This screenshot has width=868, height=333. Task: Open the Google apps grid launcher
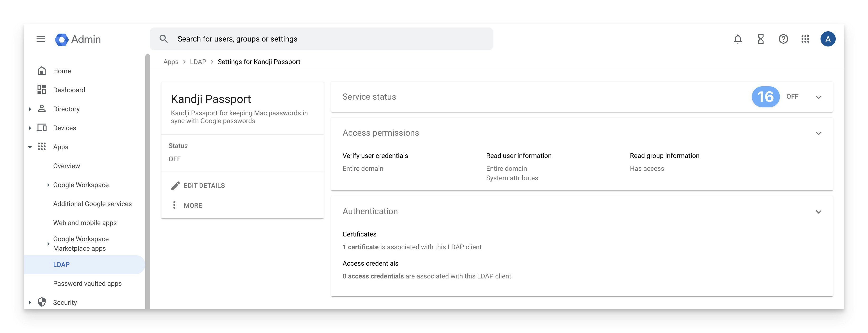[x=805, y=39]
